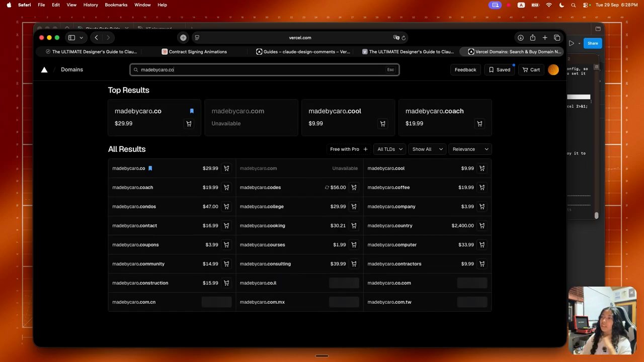
Task: Add madebycaro.coffee to cart from All Results
Action: [x=481, y=188]
